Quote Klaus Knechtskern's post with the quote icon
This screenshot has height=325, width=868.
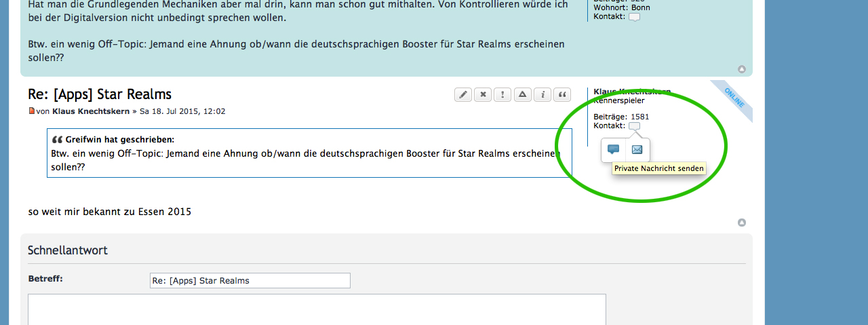click(x=562, y=95)
